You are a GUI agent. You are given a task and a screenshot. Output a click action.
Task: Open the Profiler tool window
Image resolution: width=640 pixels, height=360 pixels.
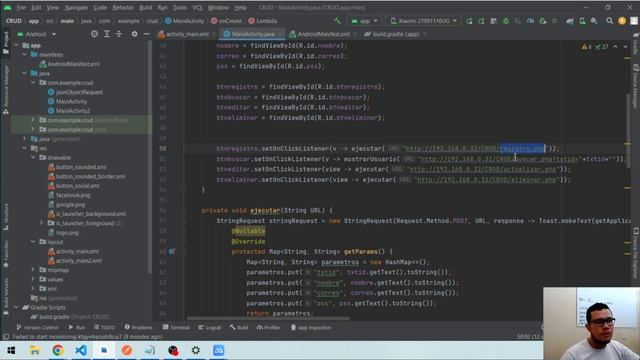tap(268, 327)
